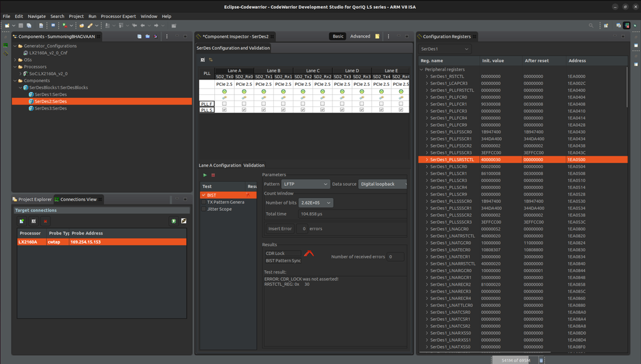Viewport: 641px width, 364px height.
Task: Open the SerDes1 selector in Configuration Registers
Action: (x=445, y=49)
